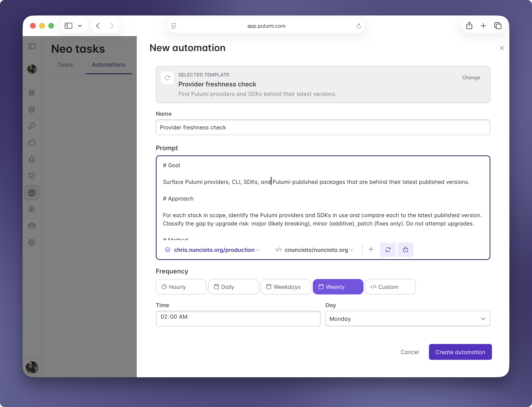Image resolution: width=532 pixels, height=407 pixels.
Task: Change the selected template
Action: [471, 77]
